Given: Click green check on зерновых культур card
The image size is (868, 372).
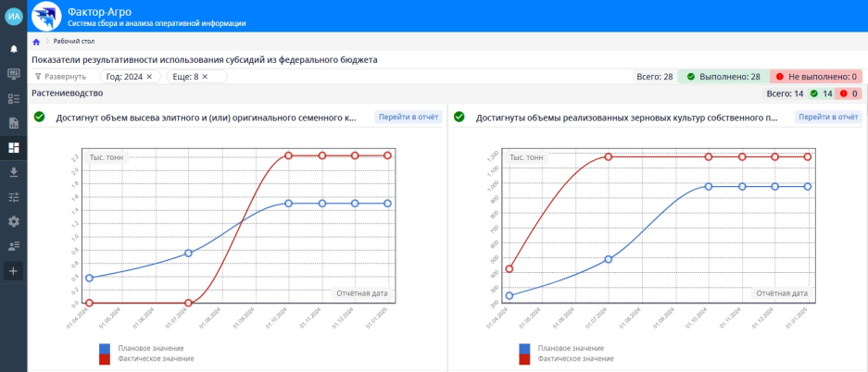Looking at the screenshot, I should [459, 118].
